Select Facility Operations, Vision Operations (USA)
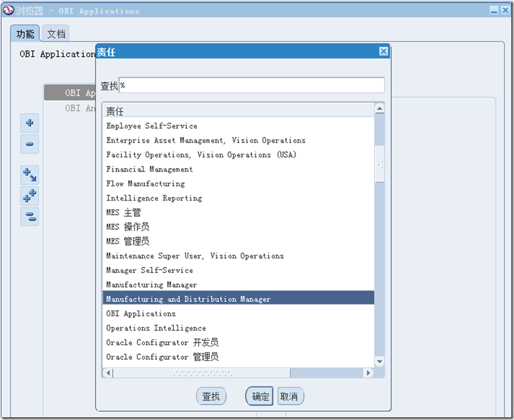This screenshot has height=420, width=514. tap(238, 154)
